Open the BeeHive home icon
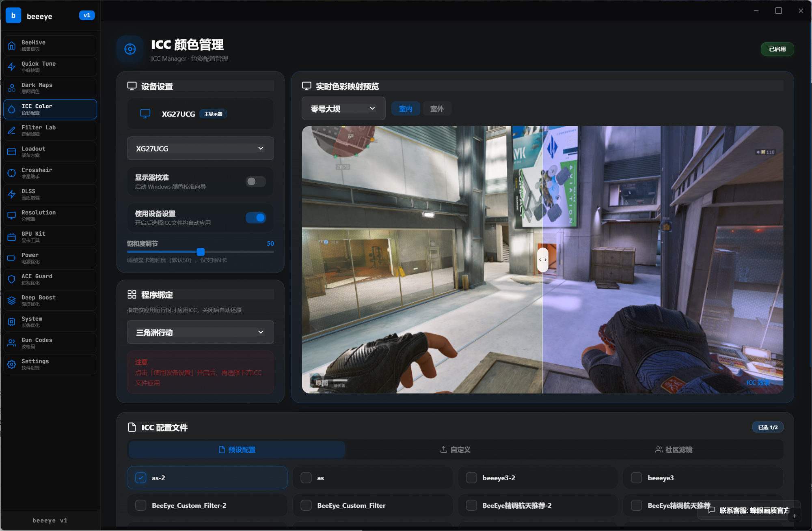The image size is (812, 531). click(12, 45)
